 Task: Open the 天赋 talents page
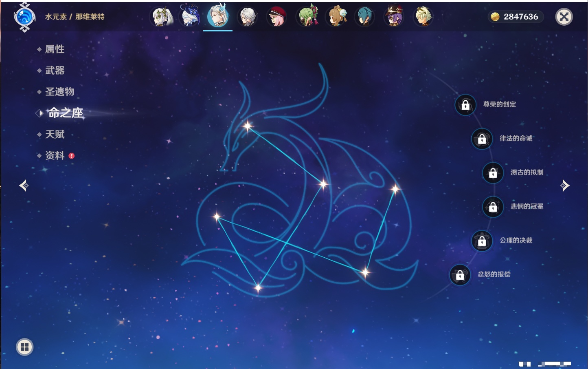pyautogui.click(x=55, y=134)
